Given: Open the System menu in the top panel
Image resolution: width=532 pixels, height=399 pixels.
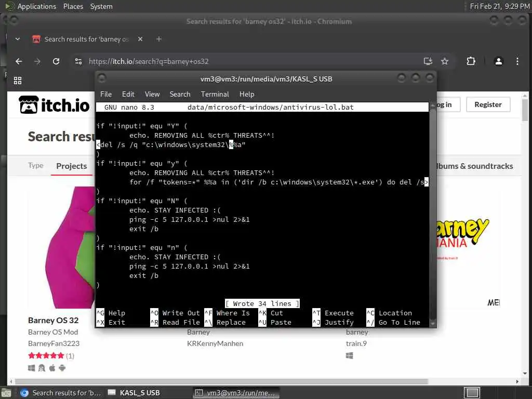Looking at the screenshot, I should 101,6.
